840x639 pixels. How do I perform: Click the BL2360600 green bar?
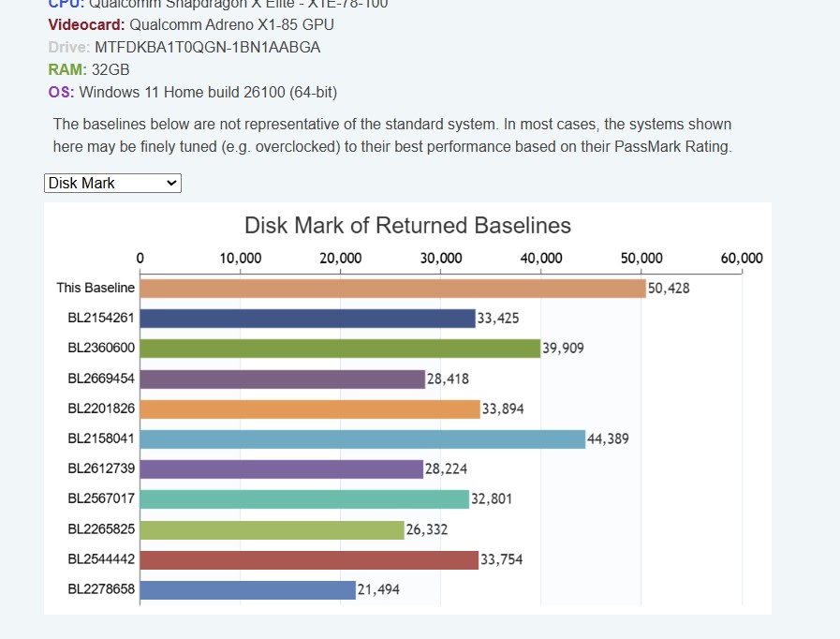click(x=340, y=349)
